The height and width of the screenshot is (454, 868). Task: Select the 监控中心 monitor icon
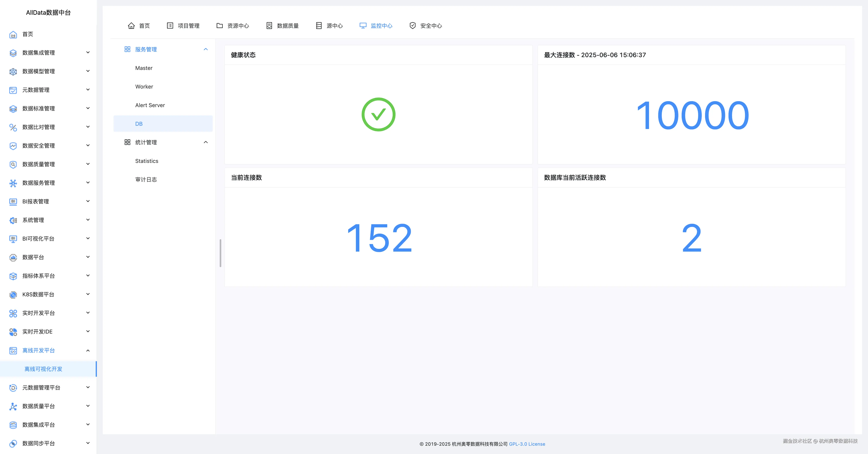point(363,25)
